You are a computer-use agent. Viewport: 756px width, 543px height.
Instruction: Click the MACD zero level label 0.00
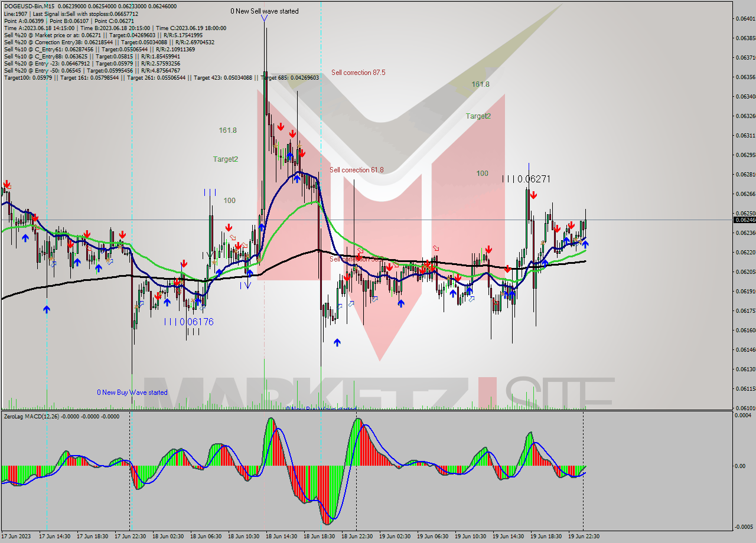tap(740, 466)
